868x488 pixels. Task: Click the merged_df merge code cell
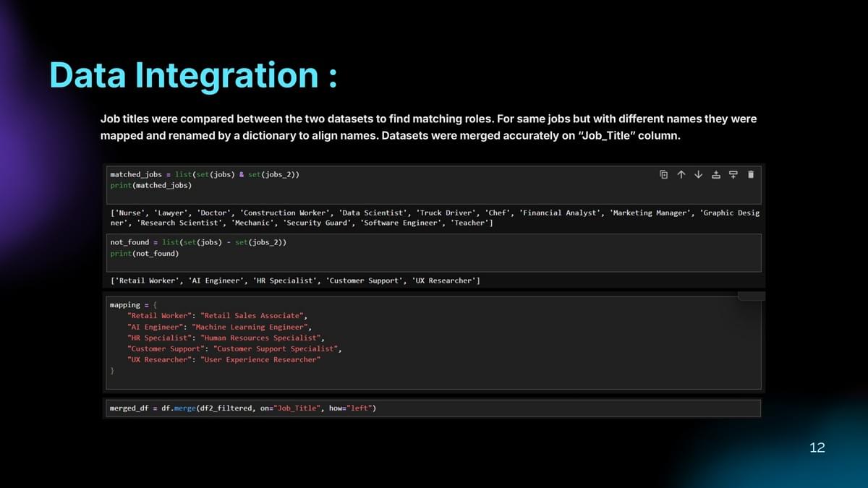(433, 408)
